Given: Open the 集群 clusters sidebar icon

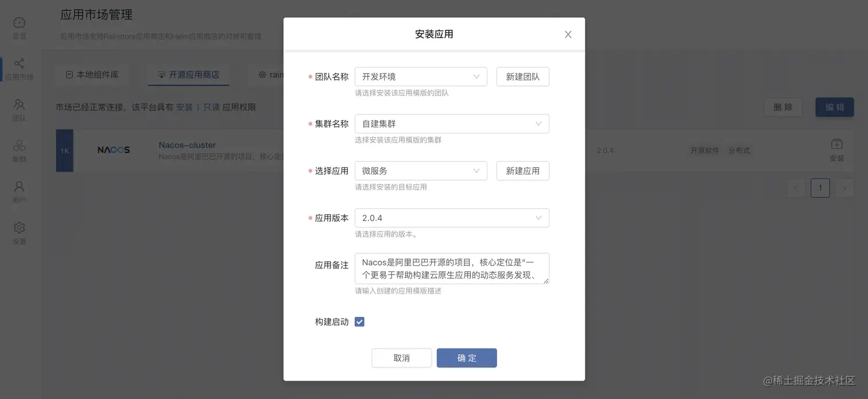Looking at the screenshot, I should click(x=20, y=146).
